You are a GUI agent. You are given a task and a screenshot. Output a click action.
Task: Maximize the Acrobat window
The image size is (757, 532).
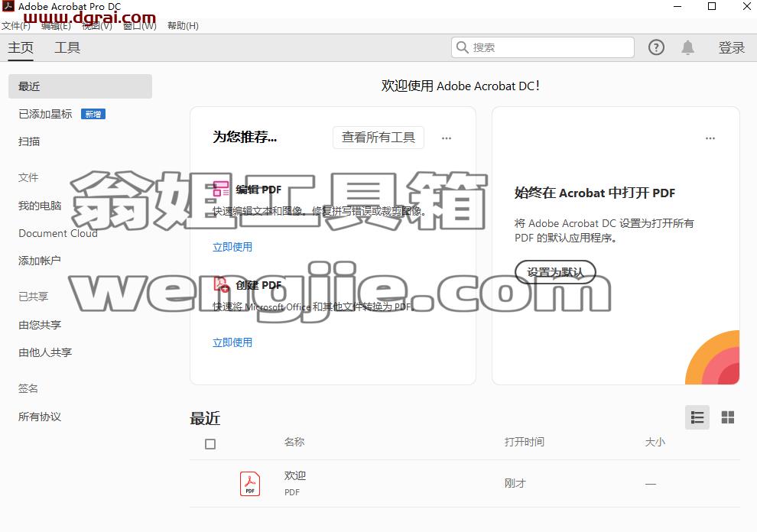point(712,6)
